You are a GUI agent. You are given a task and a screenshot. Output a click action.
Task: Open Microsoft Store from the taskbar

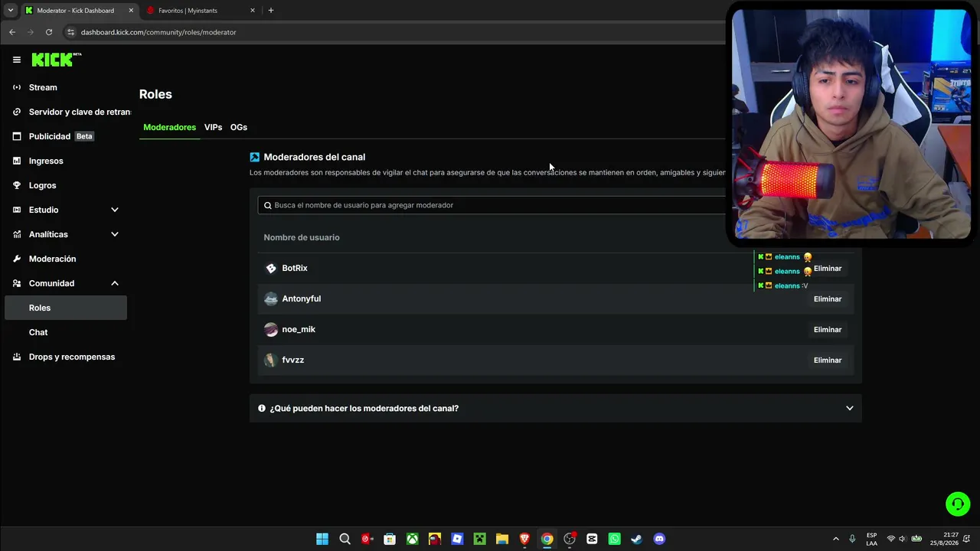[x=390, y=539]
